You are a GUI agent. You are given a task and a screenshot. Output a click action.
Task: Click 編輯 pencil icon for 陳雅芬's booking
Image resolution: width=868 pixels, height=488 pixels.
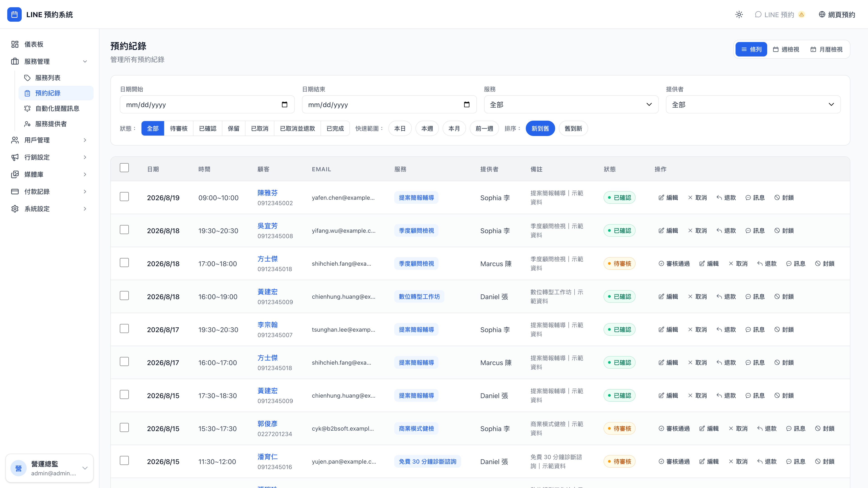tap(661, 198)
